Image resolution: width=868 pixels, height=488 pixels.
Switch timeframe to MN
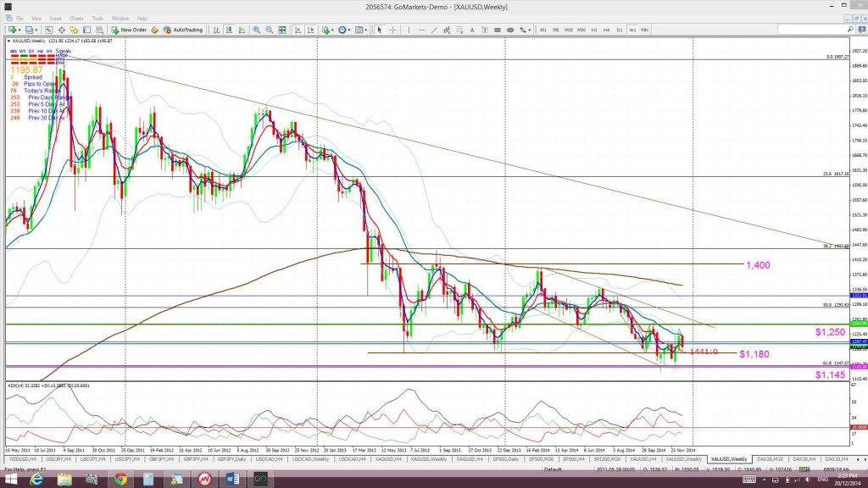point(645,30)
